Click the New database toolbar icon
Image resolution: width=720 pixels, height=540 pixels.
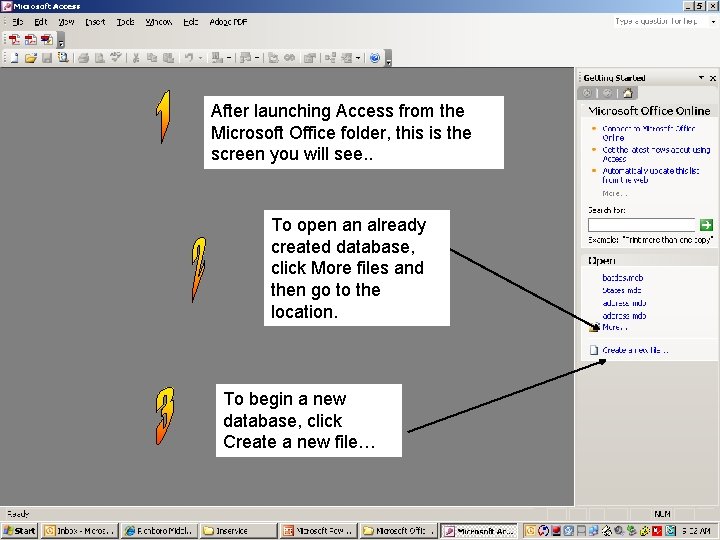coord(14,58)
